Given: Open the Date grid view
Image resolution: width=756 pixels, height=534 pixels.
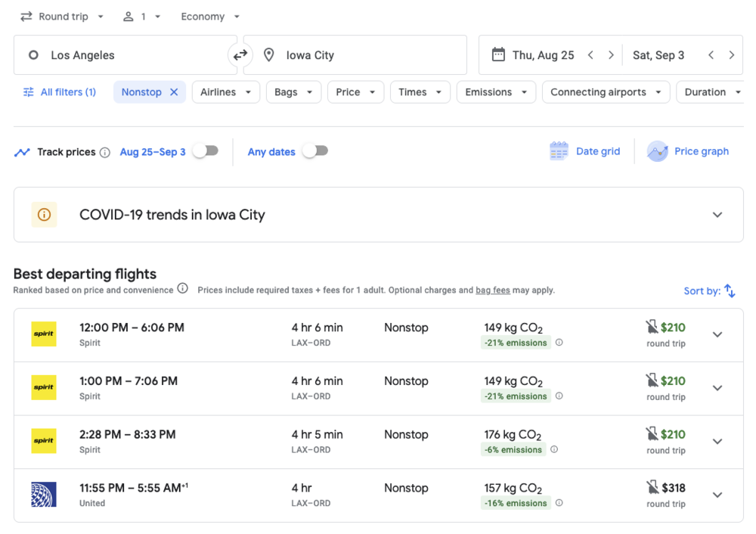Looking at the screenshot, I should 585,151.
